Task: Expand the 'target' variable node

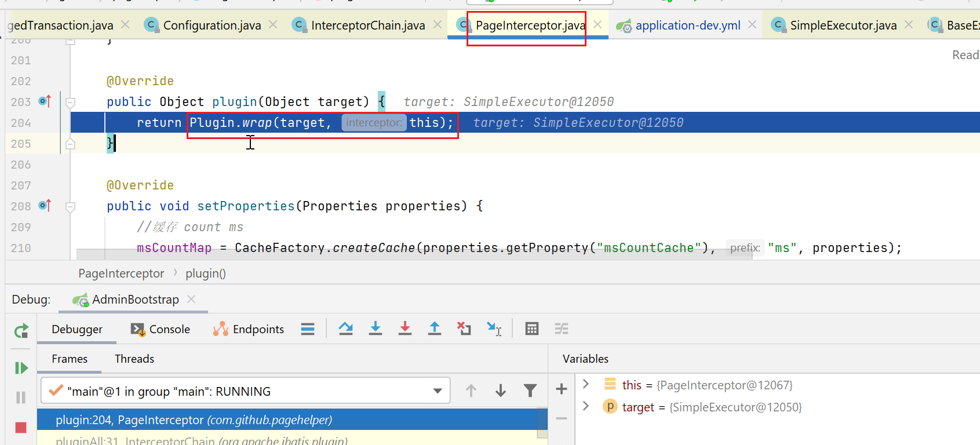Action: coord(586,406)
